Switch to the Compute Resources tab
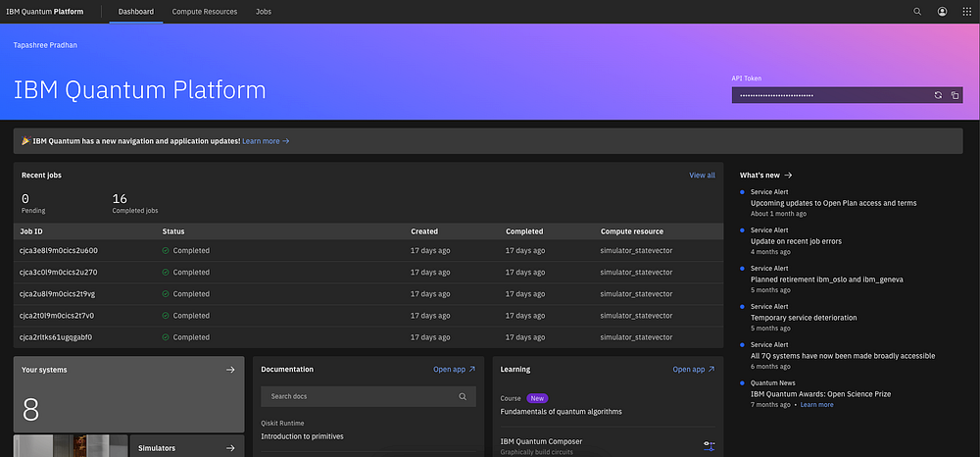This screenshot has width=980, height=457. (x=205, y=11)
